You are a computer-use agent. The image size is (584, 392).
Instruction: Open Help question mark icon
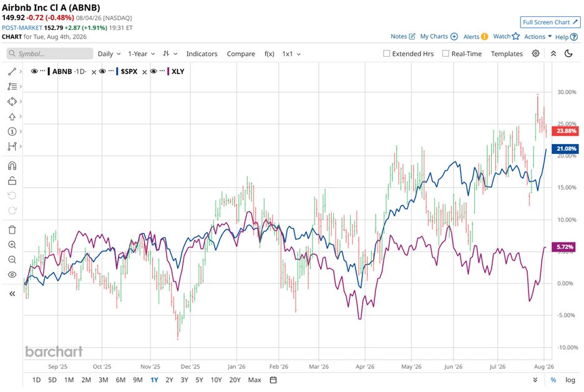point(574,37)
